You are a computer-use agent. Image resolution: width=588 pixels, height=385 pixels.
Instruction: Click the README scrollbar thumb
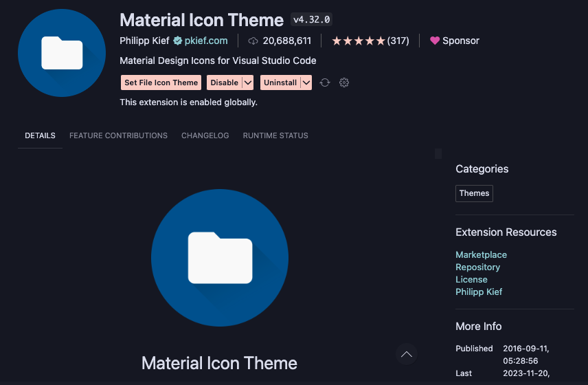pyautogui.click(x=438, y=153)
